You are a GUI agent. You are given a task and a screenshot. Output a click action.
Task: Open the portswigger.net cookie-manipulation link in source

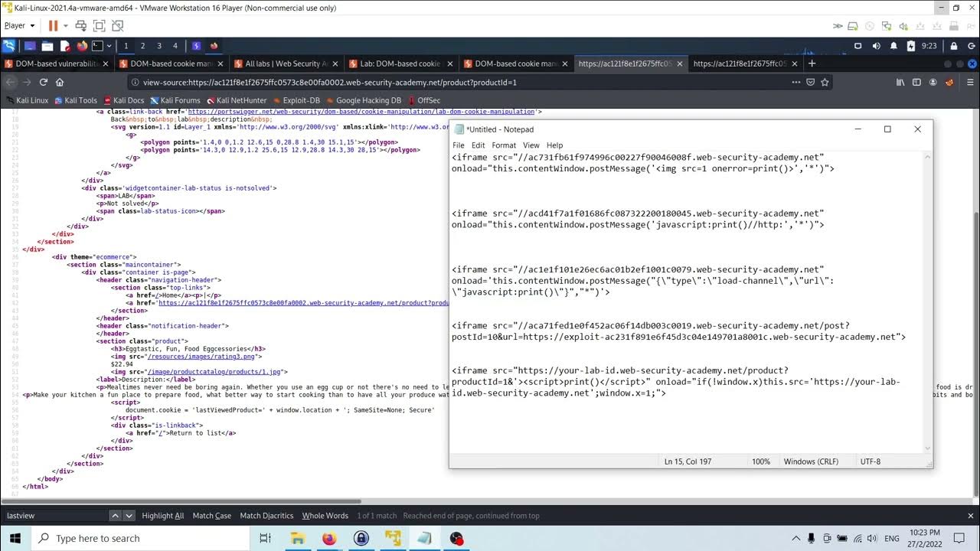[x=361, y=112]
